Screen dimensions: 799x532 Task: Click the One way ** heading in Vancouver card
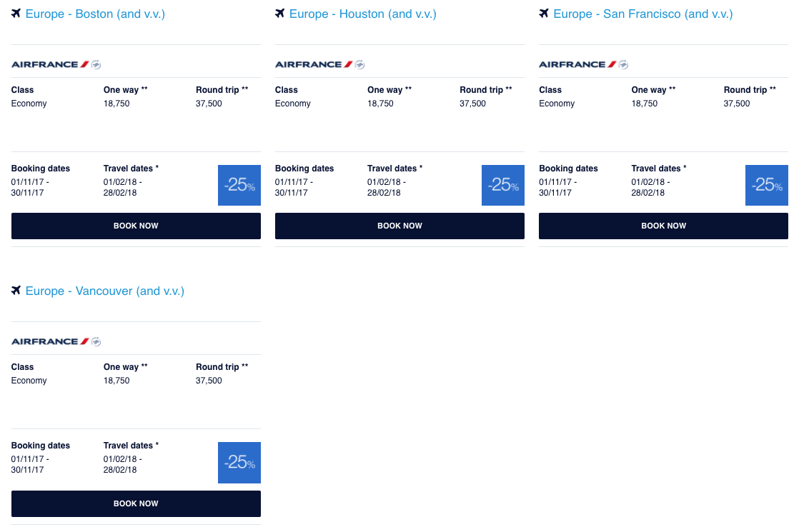pos(126,366)
